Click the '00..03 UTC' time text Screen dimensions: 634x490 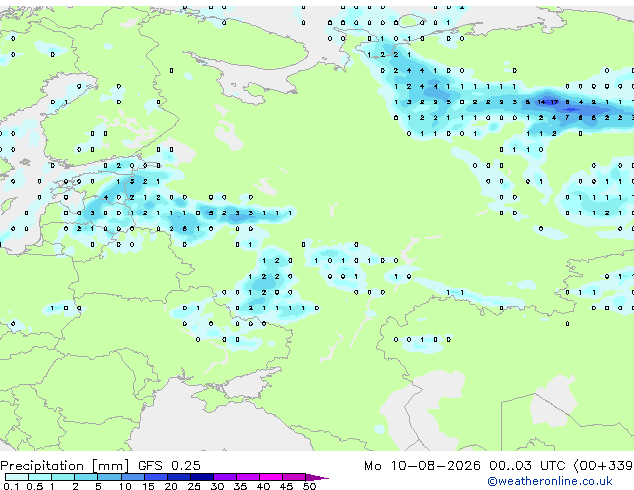[x=527, y=466]
